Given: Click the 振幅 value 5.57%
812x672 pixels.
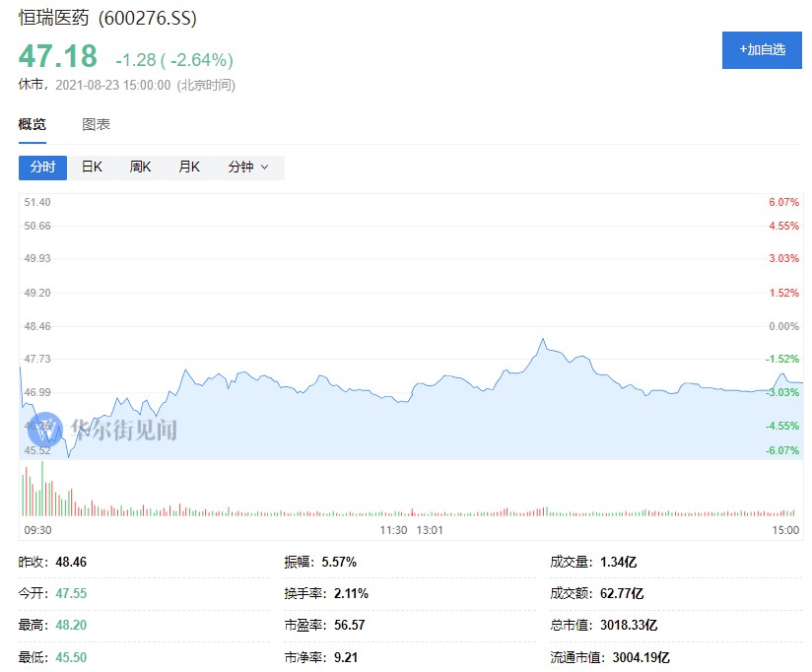Looking at the screenshot, I should 339,563.
